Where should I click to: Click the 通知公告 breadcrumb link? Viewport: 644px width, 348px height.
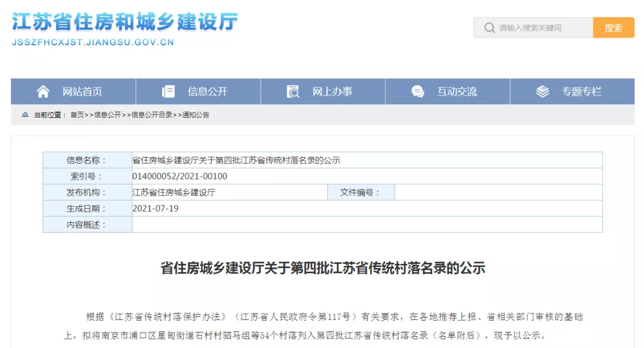(x=196, y=115)
